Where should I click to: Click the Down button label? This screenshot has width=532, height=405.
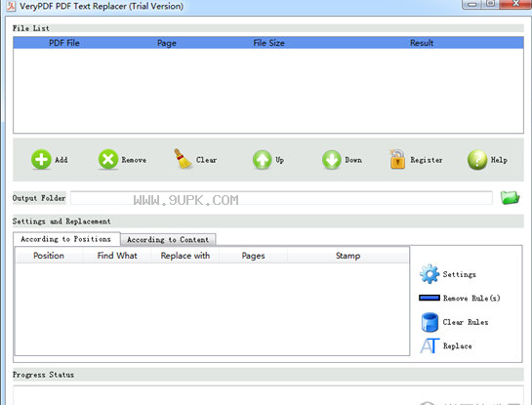click(x=353, y=160)
